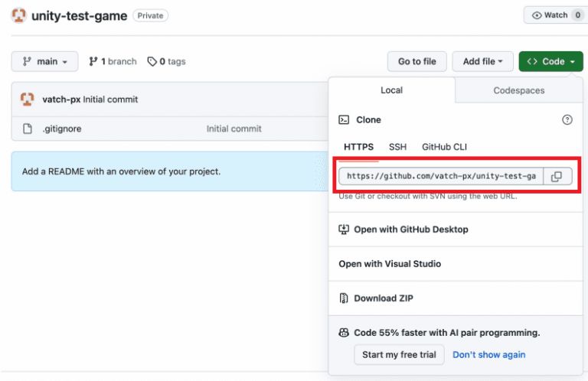Expand the Add file dropdown
The height and width of the screenshot is (381, 588).
click(482, 61)
